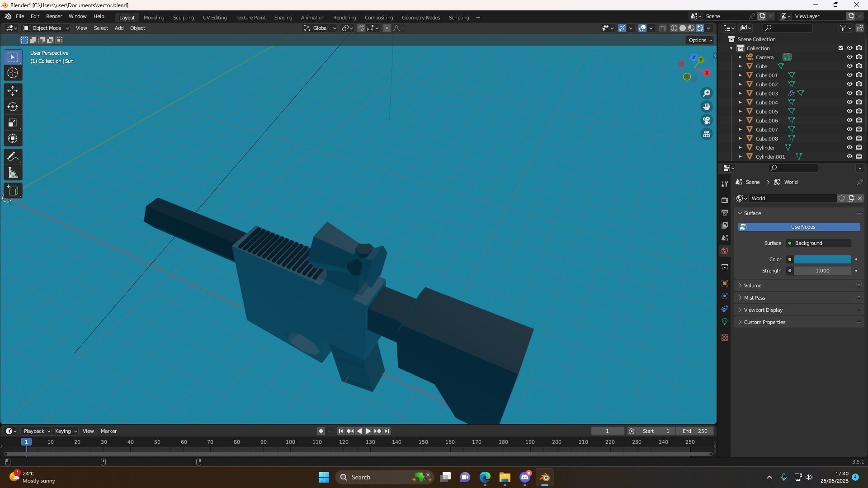The height and width of the screenshot is (488, 868).
Task: Toggle snapping magnet icon
Action: click(x=361, y=28)
